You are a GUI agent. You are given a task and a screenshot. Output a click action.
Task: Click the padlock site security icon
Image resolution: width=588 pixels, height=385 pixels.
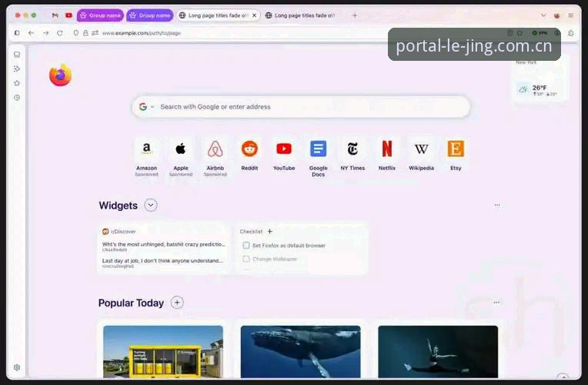pos(85,33)
